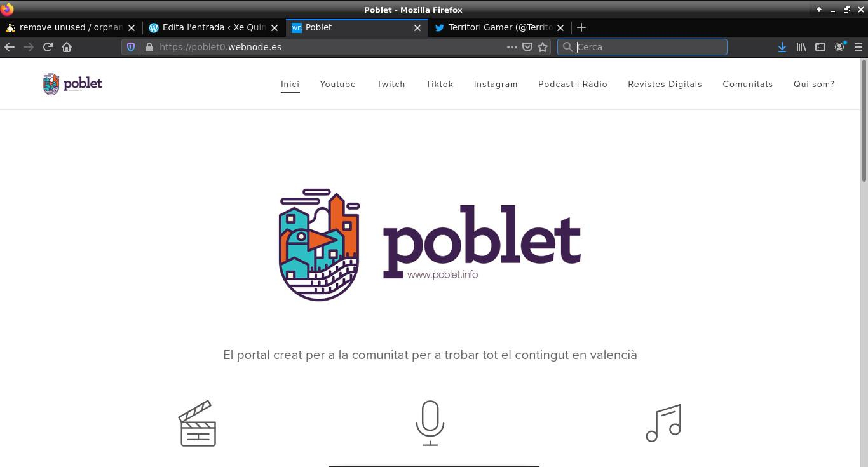
Task: Open the Firefox home page icon
Action: (67, 47)
